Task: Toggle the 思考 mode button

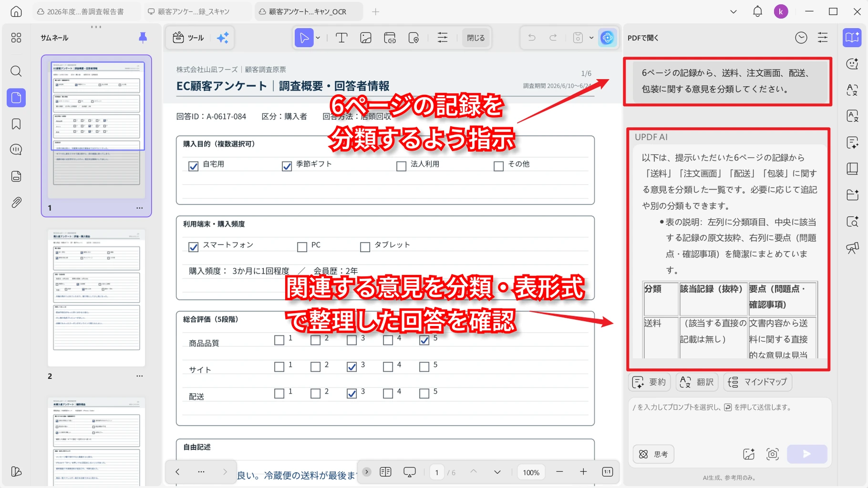Action: (x=653, y=454)
